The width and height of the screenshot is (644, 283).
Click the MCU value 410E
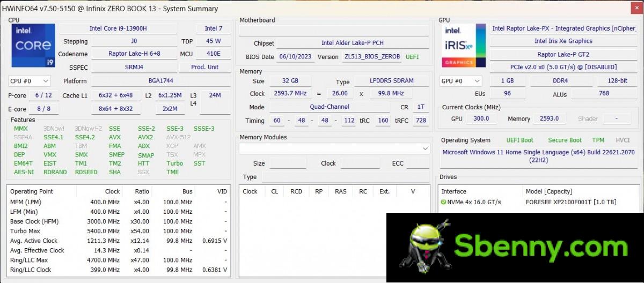(x=213, y=54)
